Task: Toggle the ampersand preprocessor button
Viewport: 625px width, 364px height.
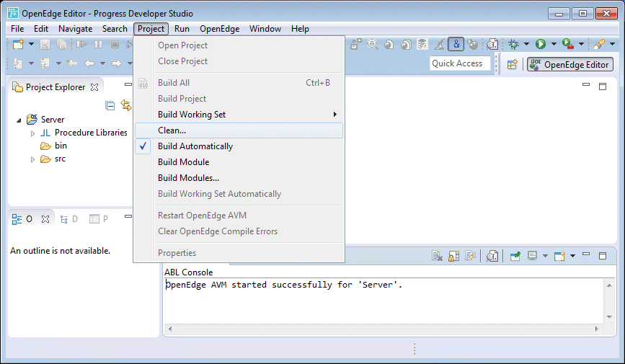Action: tap(456, 44)
